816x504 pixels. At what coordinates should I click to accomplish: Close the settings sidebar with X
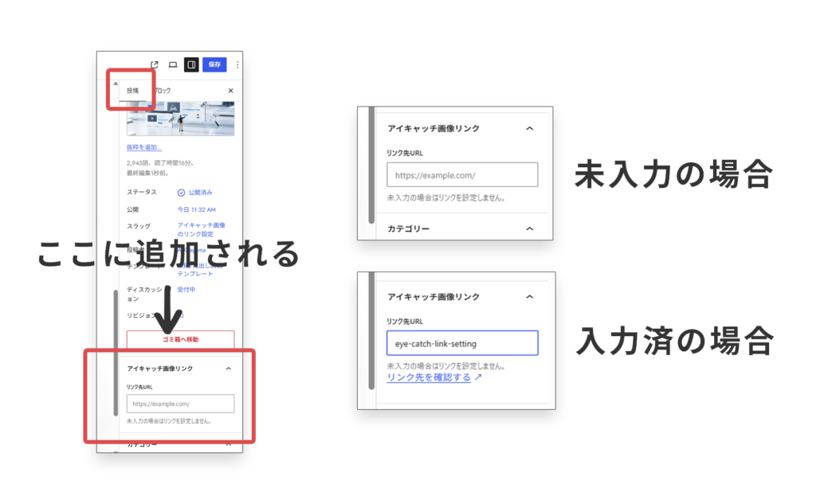[230, 91]
